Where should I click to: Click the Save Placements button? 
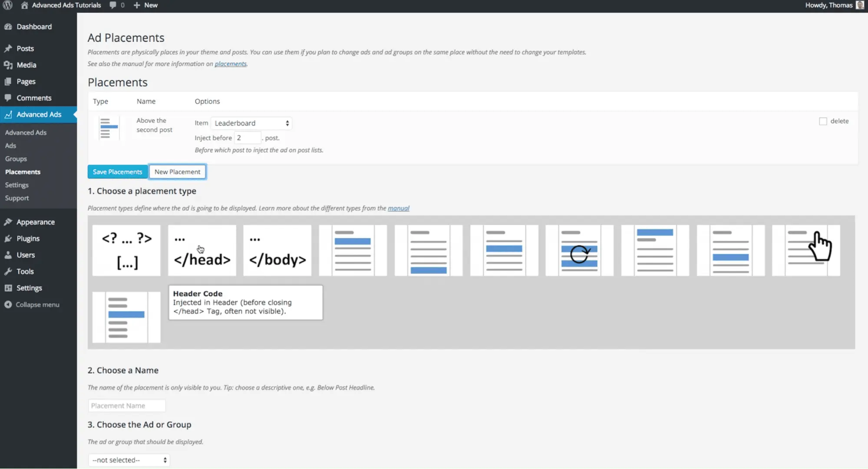[x=117, y=171]
